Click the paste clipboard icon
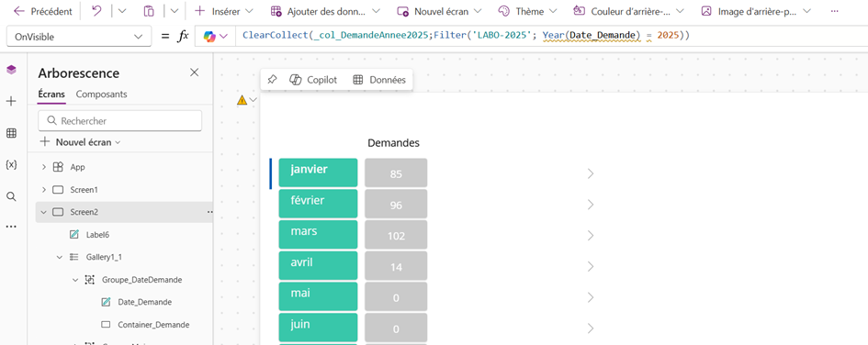868x345 pixels. pyautogui.click(x=149, y=11)
